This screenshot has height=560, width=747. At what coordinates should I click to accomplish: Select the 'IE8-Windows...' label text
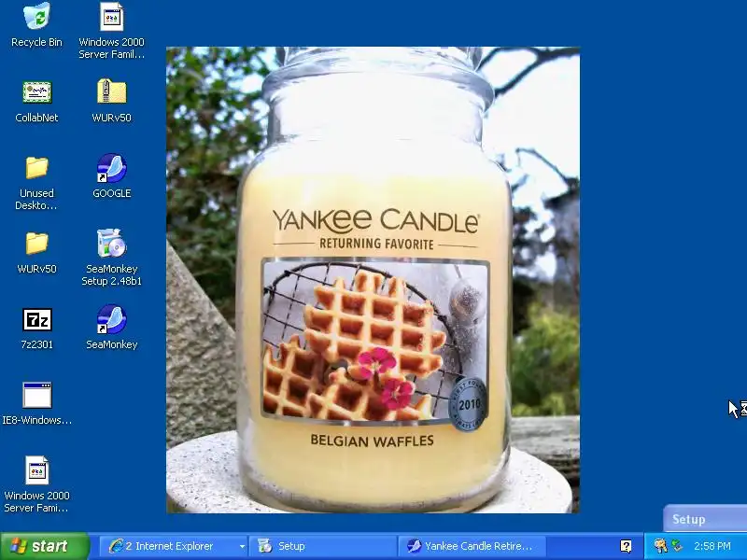[36, 420]
